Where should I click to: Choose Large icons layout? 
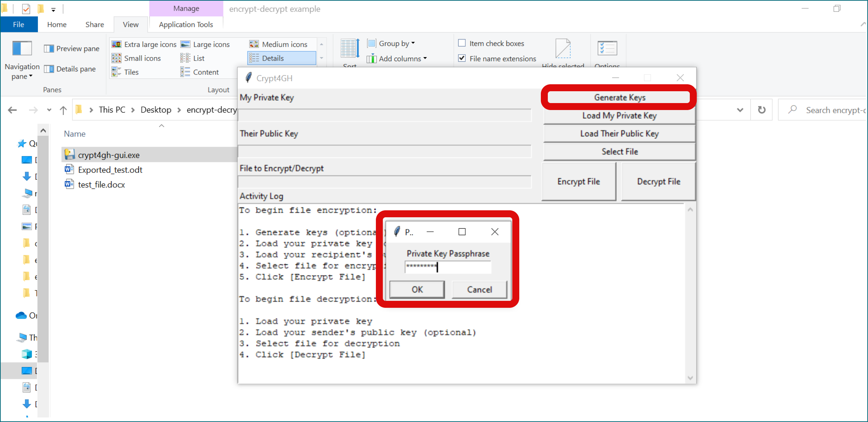point(205,45)
